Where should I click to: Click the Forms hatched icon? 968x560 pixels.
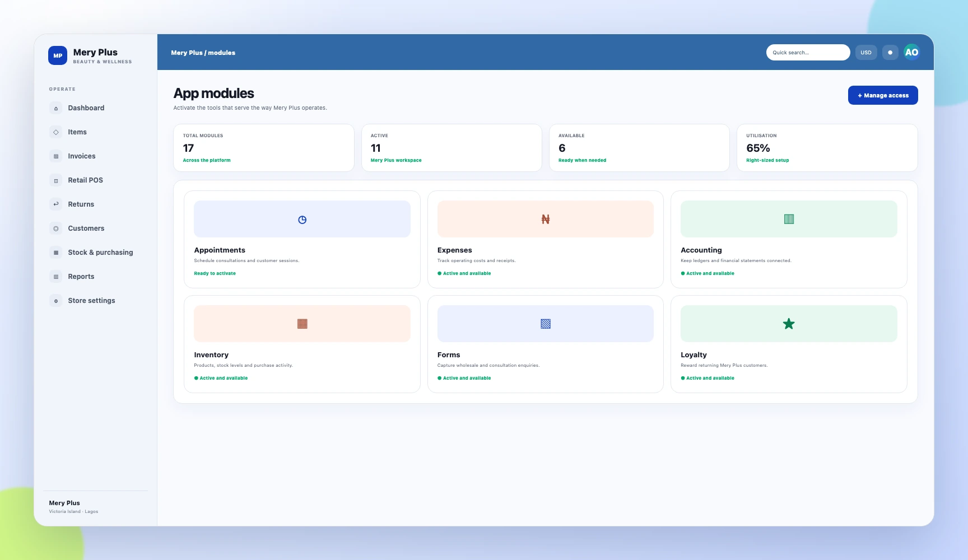[546, 324]
